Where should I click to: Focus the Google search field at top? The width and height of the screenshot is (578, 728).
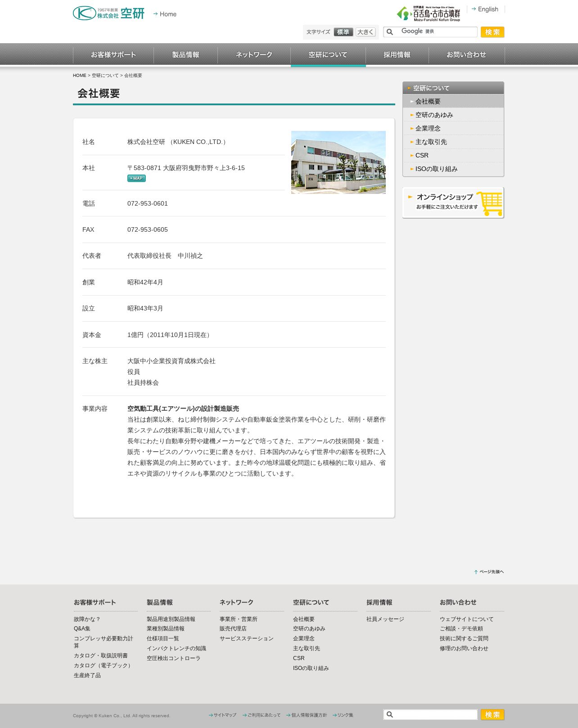(x=430, y=32)
